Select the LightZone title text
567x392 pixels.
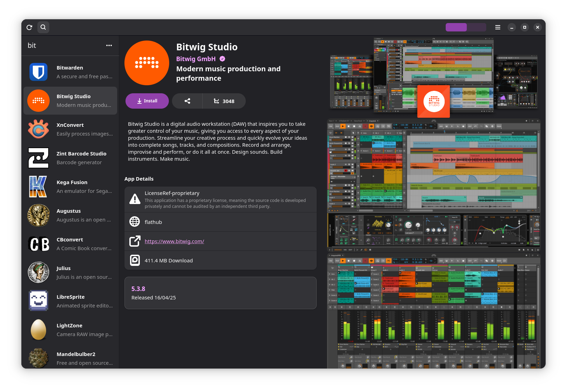pyautogui.click(x=70, y=326)
